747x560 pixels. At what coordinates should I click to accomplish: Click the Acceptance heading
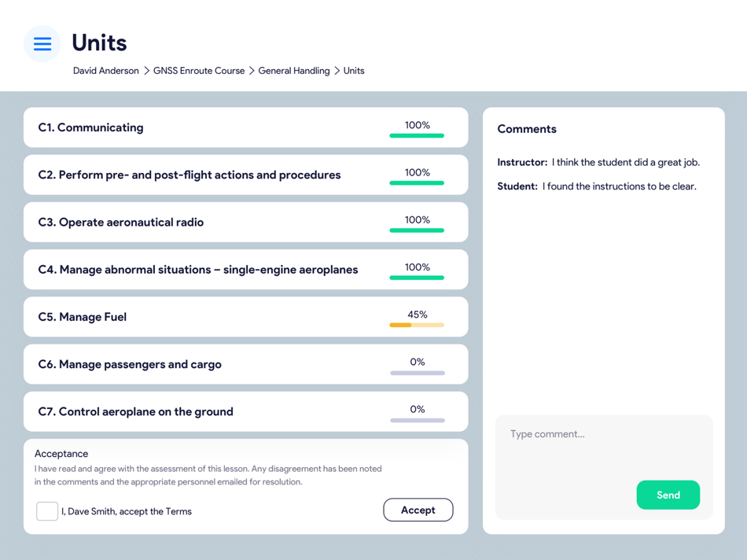click(61, 454)
